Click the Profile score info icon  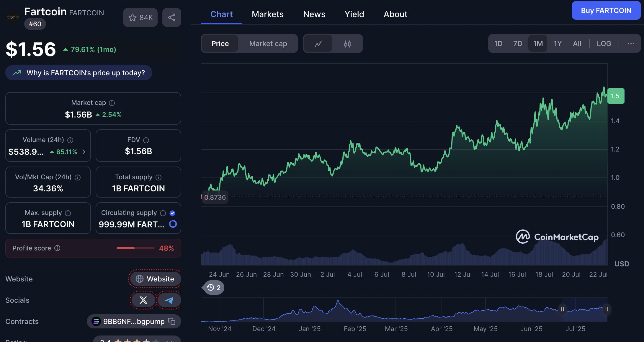[x=57, y=248]
